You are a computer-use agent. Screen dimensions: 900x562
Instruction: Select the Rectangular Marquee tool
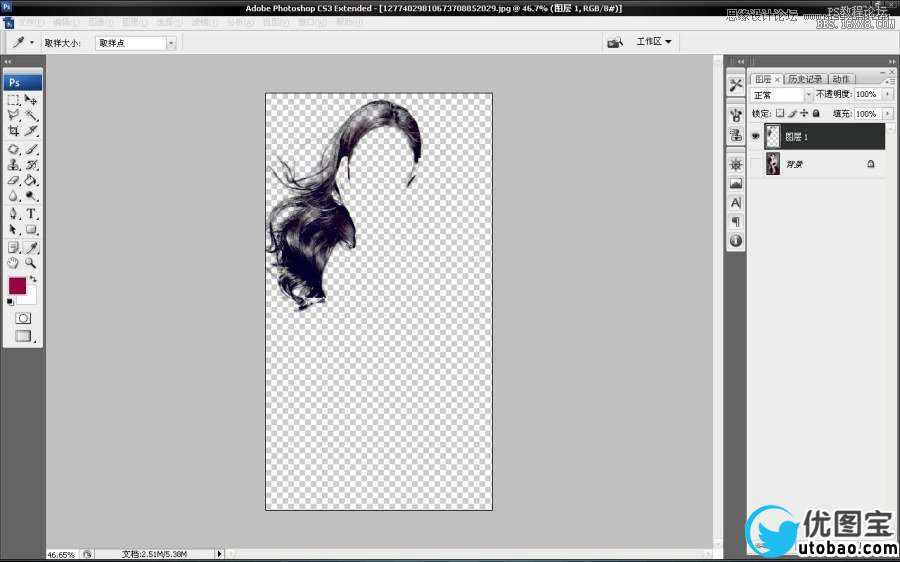14,100
